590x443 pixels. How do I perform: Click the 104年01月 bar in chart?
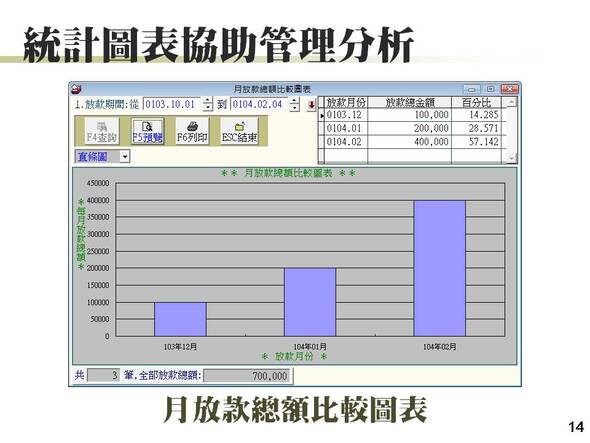(310, 302)
